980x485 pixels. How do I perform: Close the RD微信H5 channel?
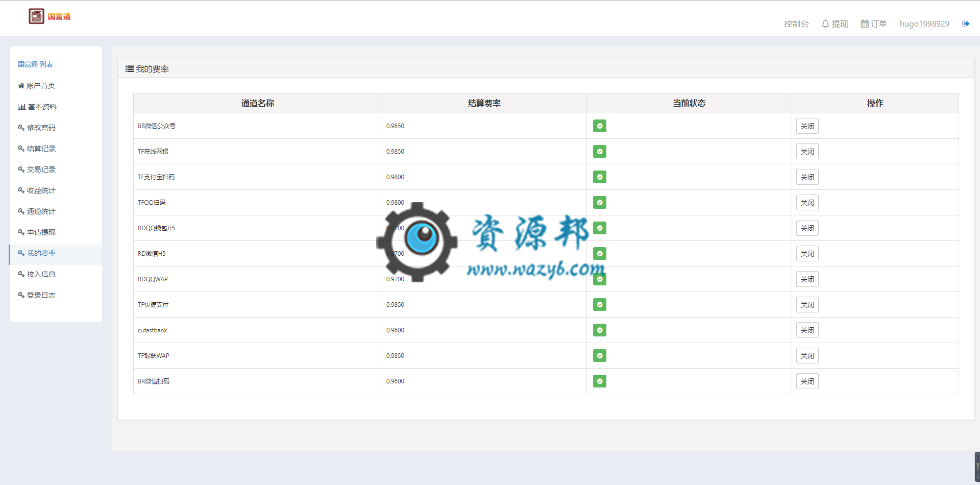click(807, 254)
